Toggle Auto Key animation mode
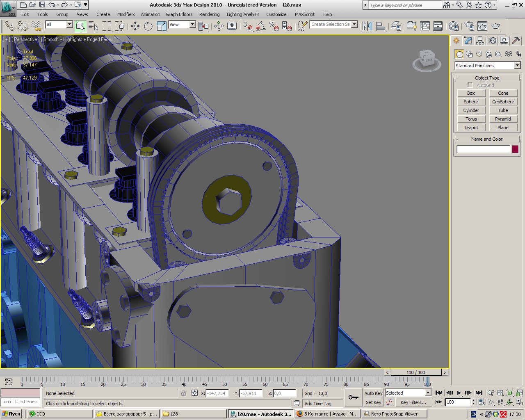This screenshot has width=525, height=420. pyautogui.click(x=373, y=393)
